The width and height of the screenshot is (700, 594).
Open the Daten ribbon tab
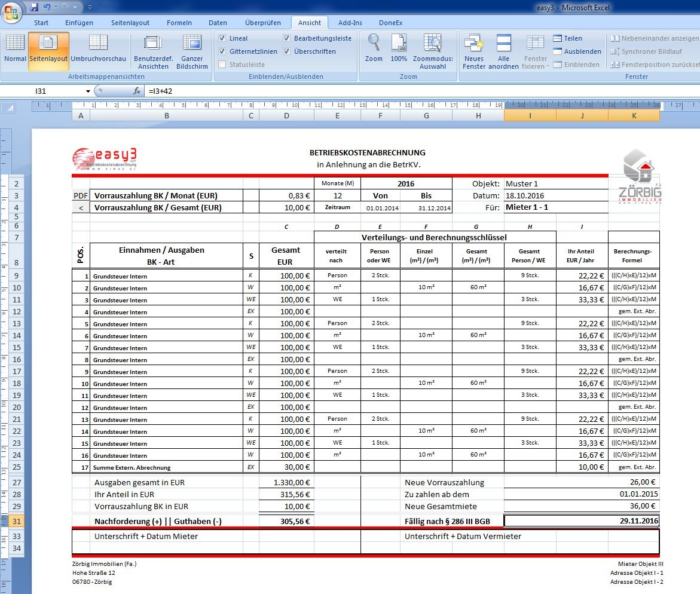[218, 23]
